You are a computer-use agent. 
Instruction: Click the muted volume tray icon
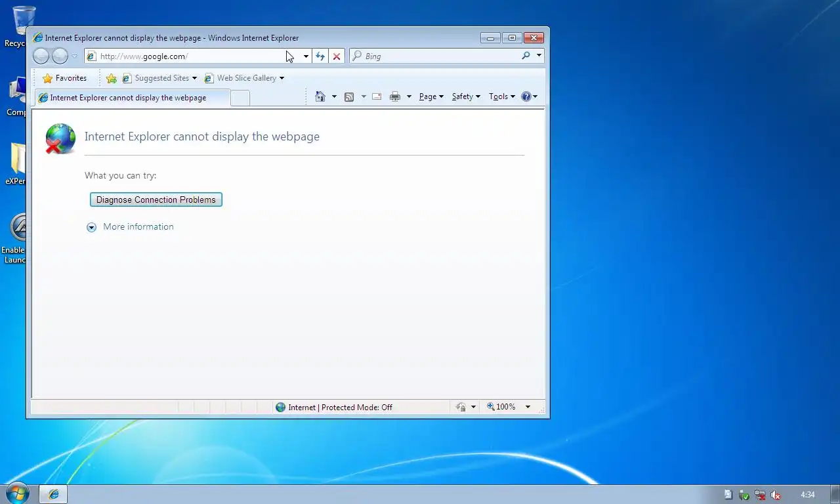click(x=776, y=495)
